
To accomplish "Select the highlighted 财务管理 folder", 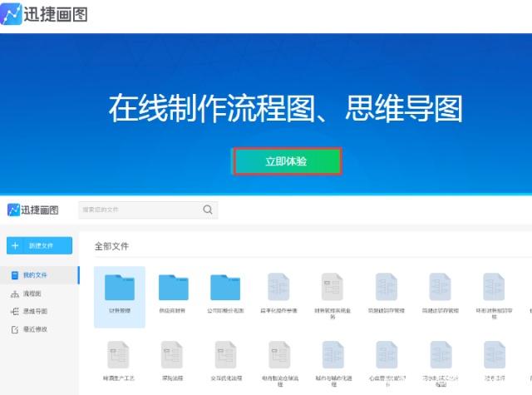I will (x=120, y=297).
